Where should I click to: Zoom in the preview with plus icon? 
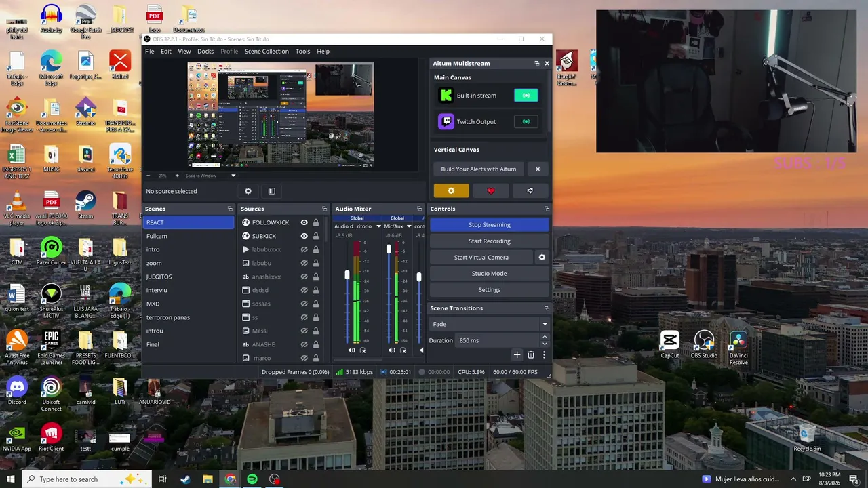click(x=176, y=176)
